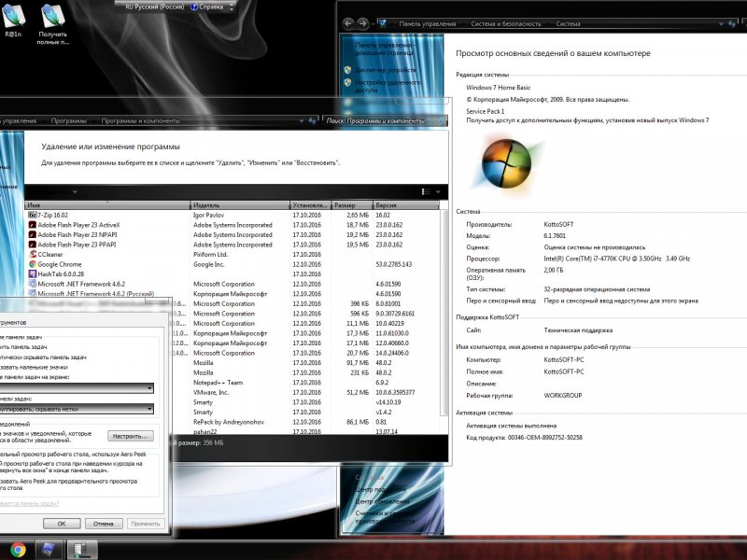Click the shield icon beside Диспетчер устройств
Viewport: 747px width, 560px height.
[347, 70]
